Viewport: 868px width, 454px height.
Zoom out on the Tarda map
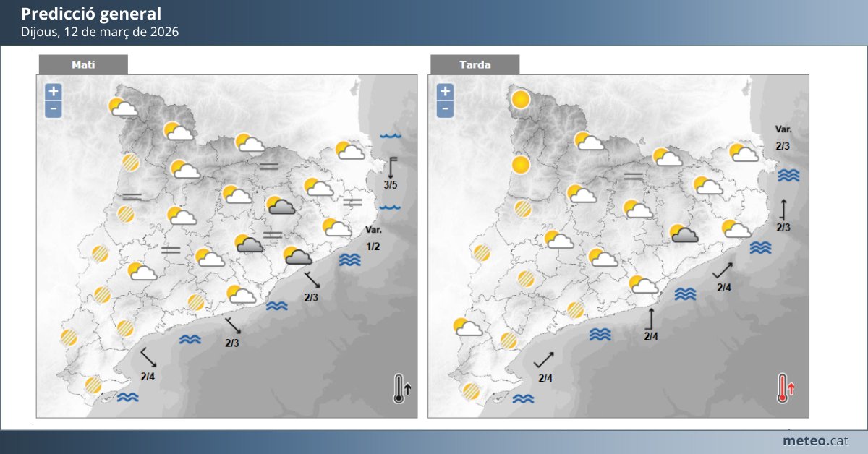click(x=445, y=108)
